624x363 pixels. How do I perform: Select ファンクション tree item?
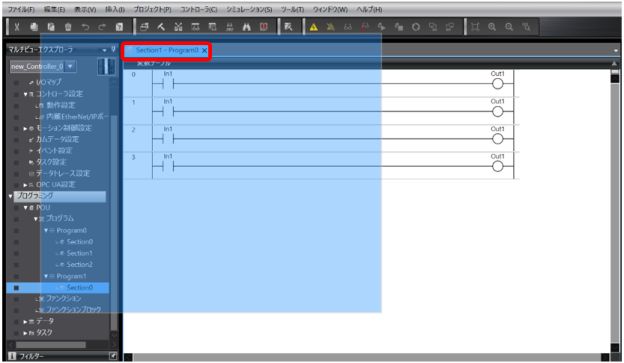(x=64, y=299)
